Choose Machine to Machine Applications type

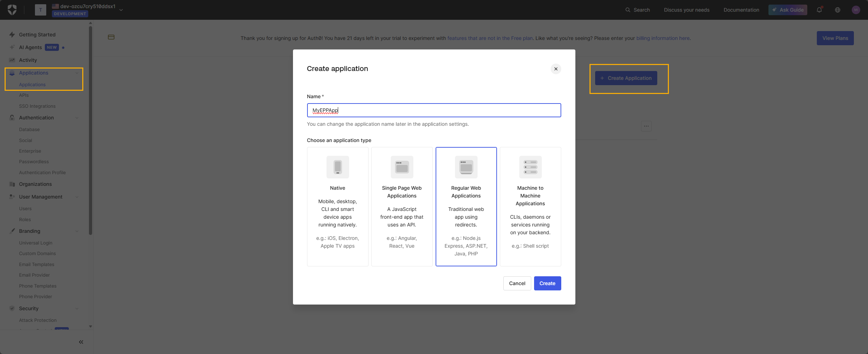[x=530, y=206]
